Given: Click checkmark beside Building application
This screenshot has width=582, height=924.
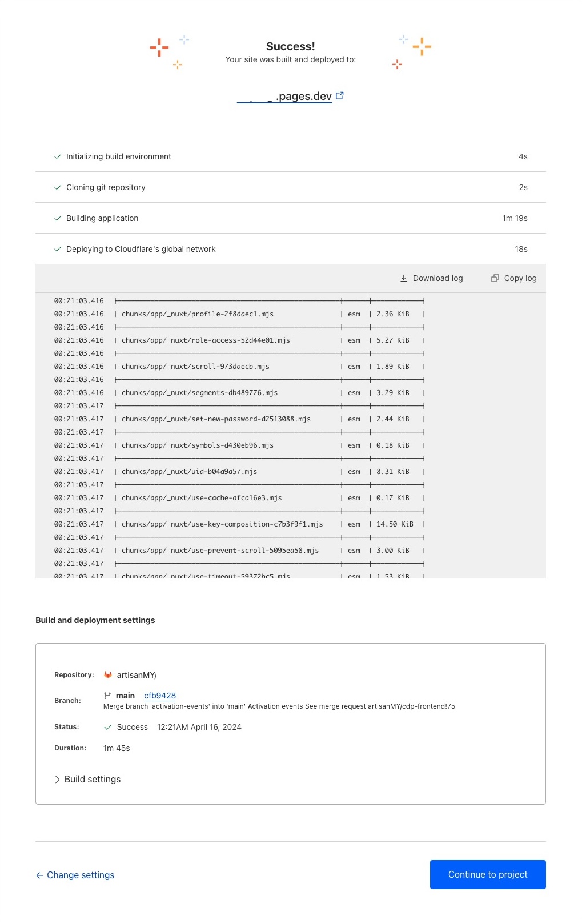Looking at the screenshot, I should point(57,218).
